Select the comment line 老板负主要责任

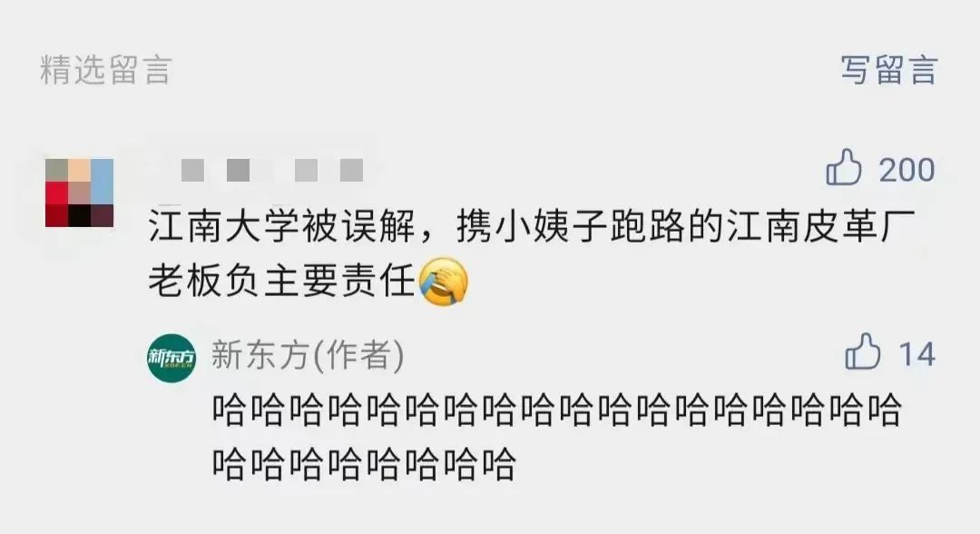point(282,281)
